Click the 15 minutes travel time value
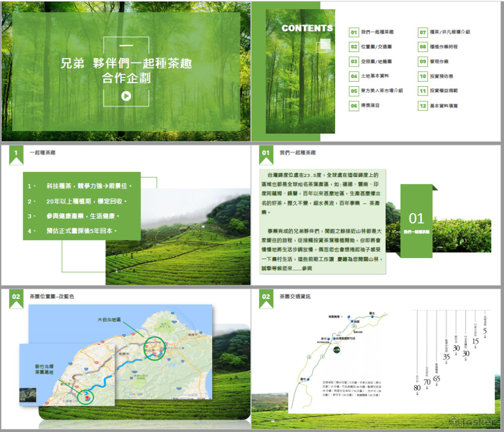The width and height of the screenshot is (504, 432). 475,341
